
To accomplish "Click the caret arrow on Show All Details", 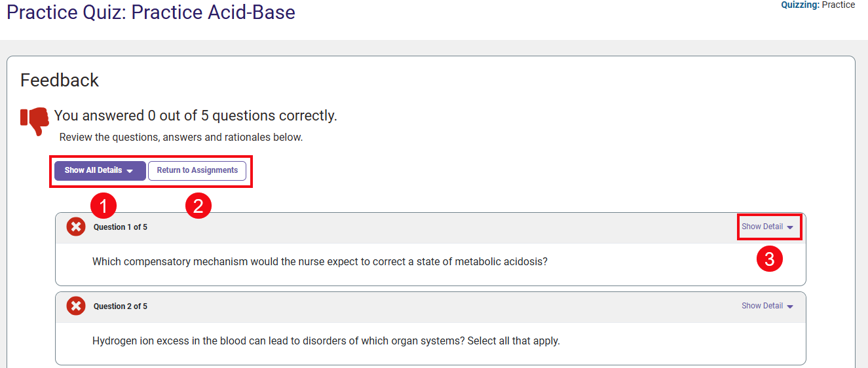I will [130, 171].
